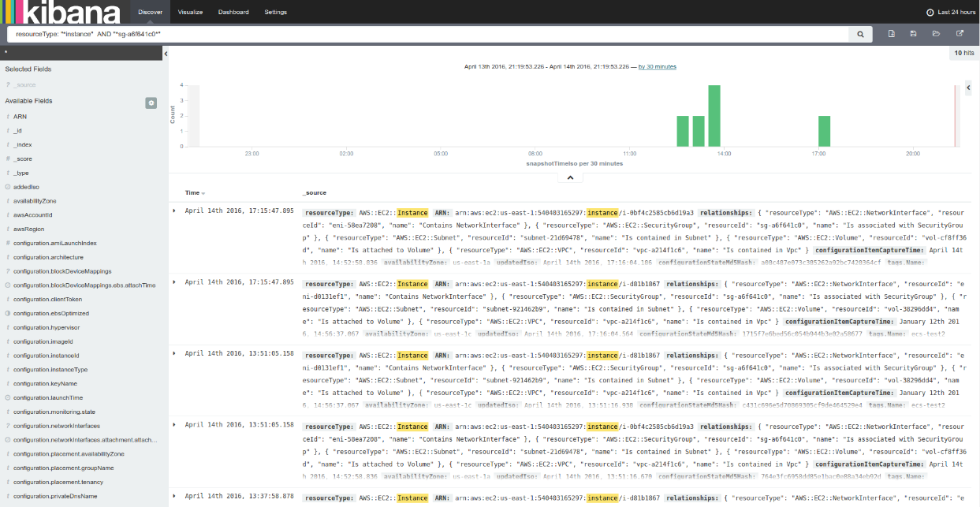Run the query with the magnifier search icon
Viewport: 980px width, 507px height.
tap(860, 34)
